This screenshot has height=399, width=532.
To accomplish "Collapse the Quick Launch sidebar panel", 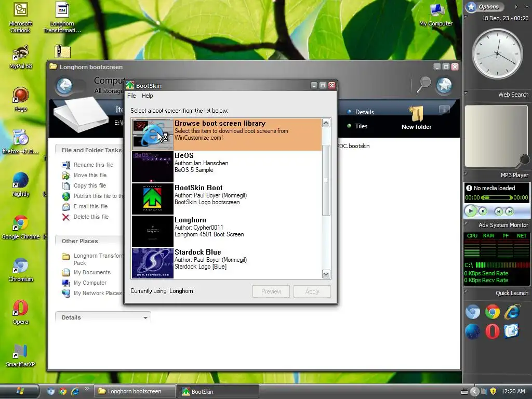I will click(x=466, y=291).
